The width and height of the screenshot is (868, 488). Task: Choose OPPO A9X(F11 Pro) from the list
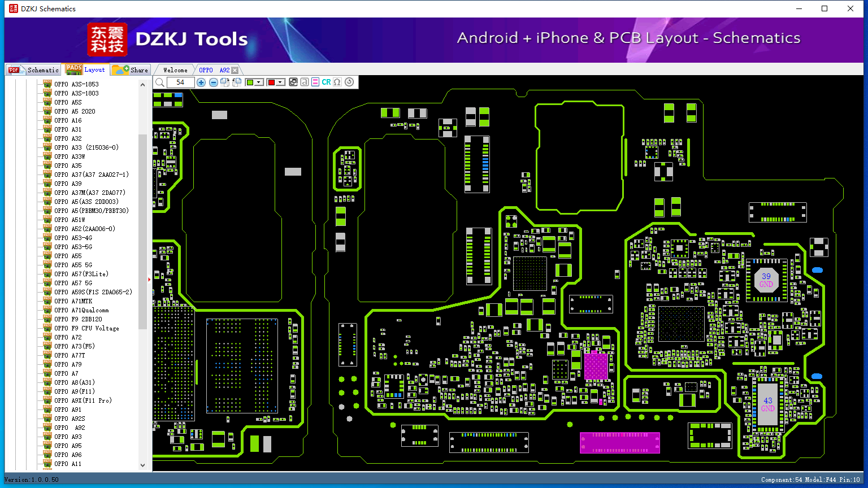pyautogui.click(x=83, y=400)
